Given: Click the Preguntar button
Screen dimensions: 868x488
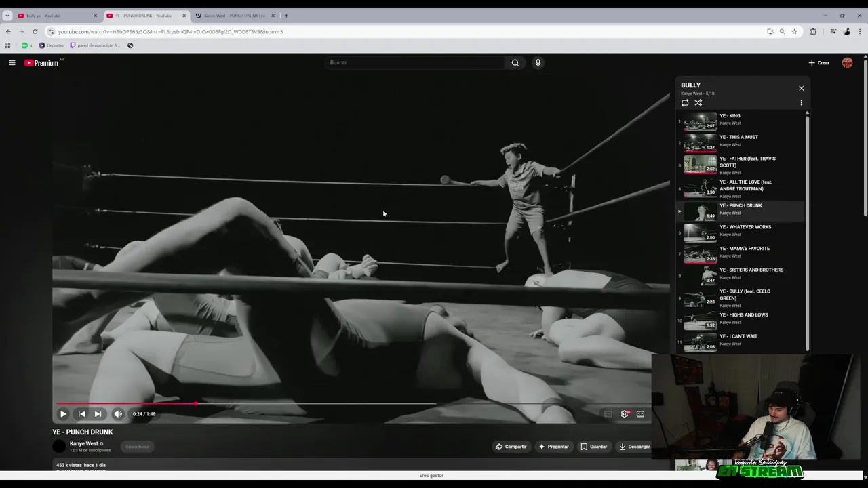Looking at the screenshot, I should [553, 447].
